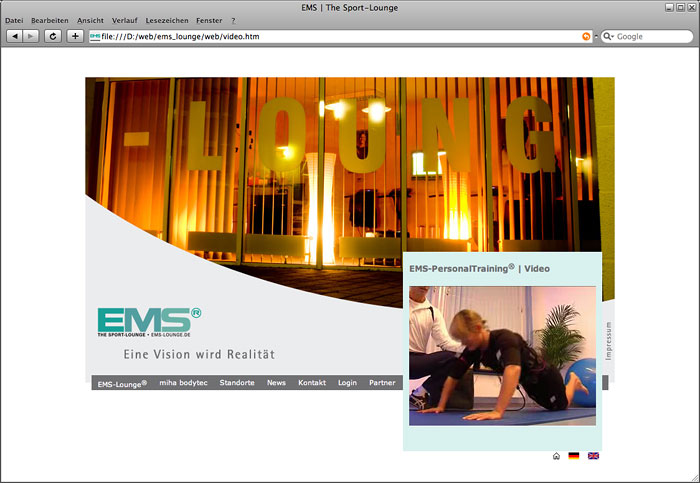Add a bookmark with the plus button
The width and height of the screenshot is (700, 483).
pyautogui.click(x=75, y=36)
